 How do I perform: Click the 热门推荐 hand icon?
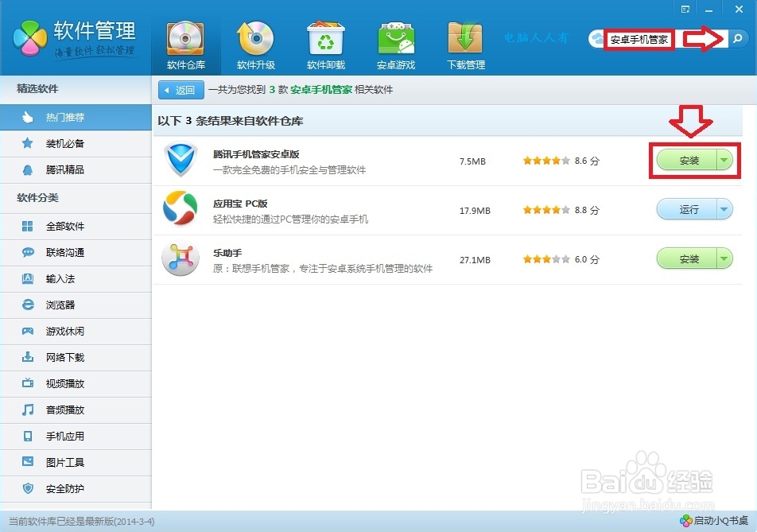(28, 118)
